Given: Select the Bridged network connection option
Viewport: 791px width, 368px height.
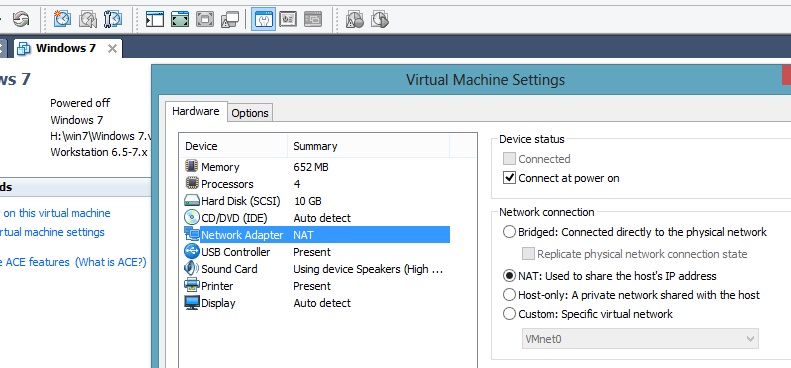Looking at the screenshot, I should 510,232.
